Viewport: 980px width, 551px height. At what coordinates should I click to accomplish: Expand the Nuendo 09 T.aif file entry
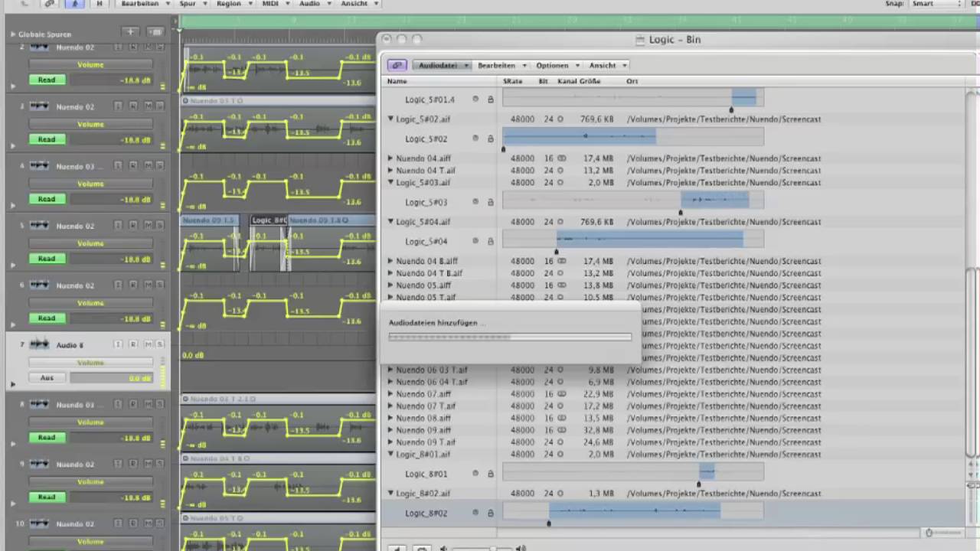(390, 442)
